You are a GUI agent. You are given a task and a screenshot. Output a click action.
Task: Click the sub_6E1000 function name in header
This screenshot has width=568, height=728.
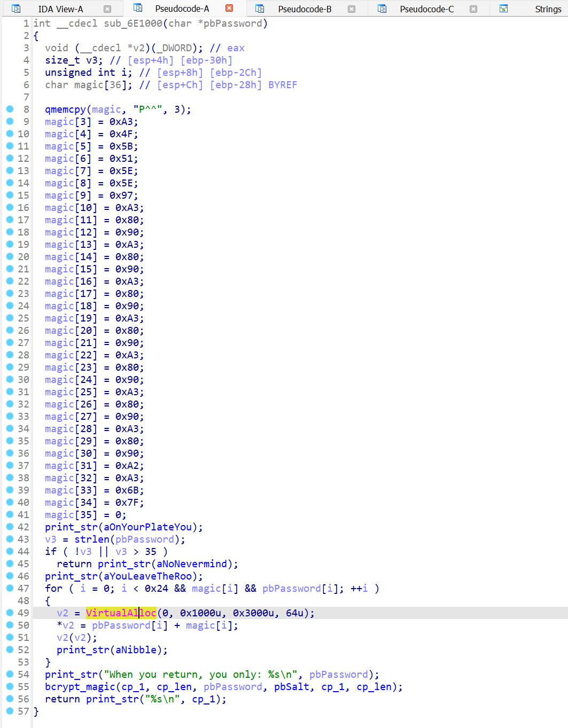point(133,24)
